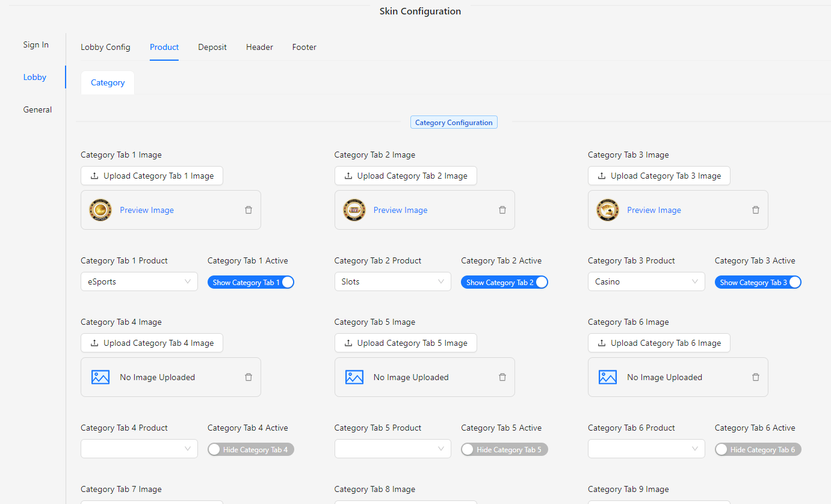The image size is (831, 504).
Task: Click trash icon for Category Tab 2 image
Action: coord(502,210)
